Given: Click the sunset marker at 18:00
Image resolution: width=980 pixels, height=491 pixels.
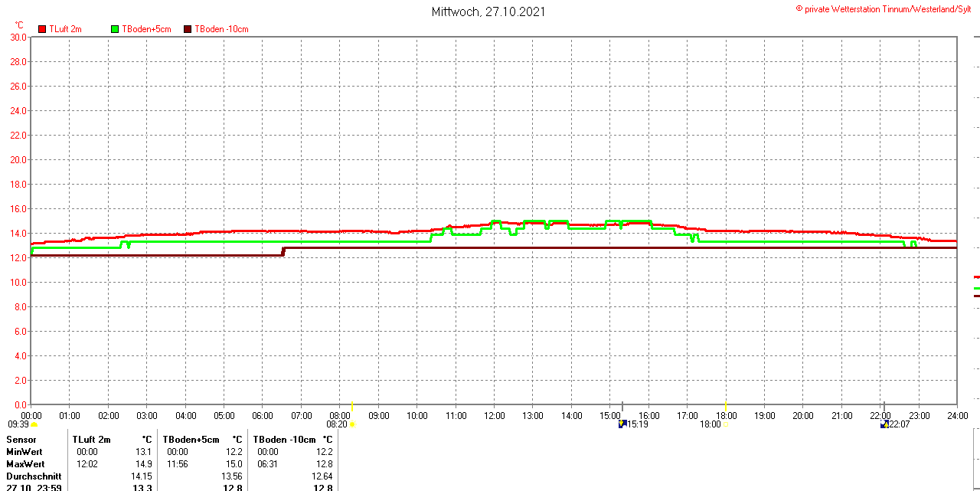Looking at the screenshot, I should tap(726, 424).
